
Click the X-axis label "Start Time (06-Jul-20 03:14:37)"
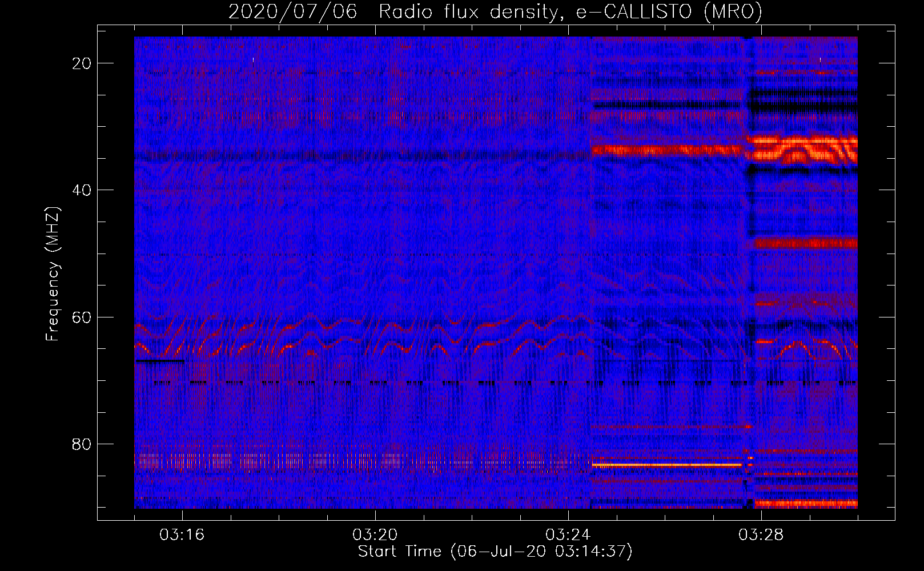[495, 552]
